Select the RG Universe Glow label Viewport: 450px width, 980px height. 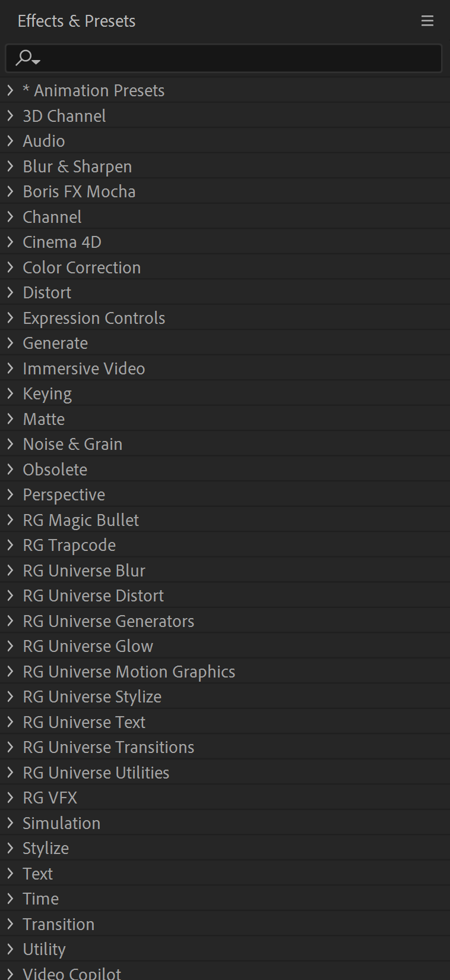[x=88, y=647]
